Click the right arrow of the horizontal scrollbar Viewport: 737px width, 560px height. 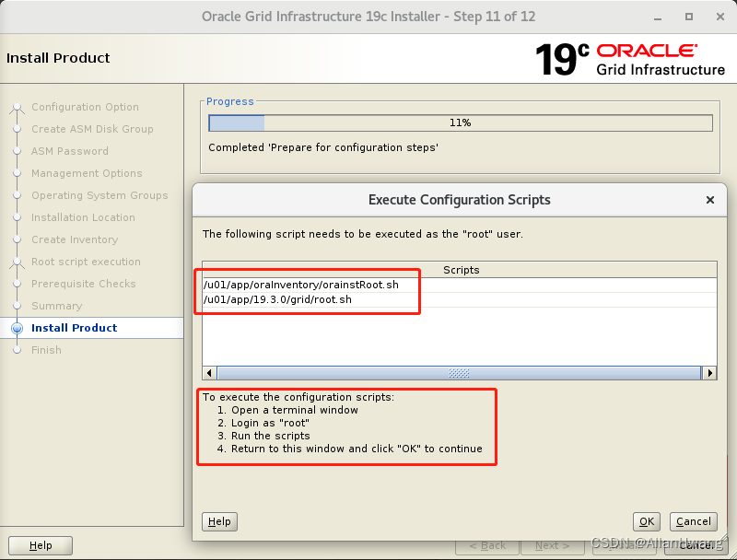coord(709,373)
